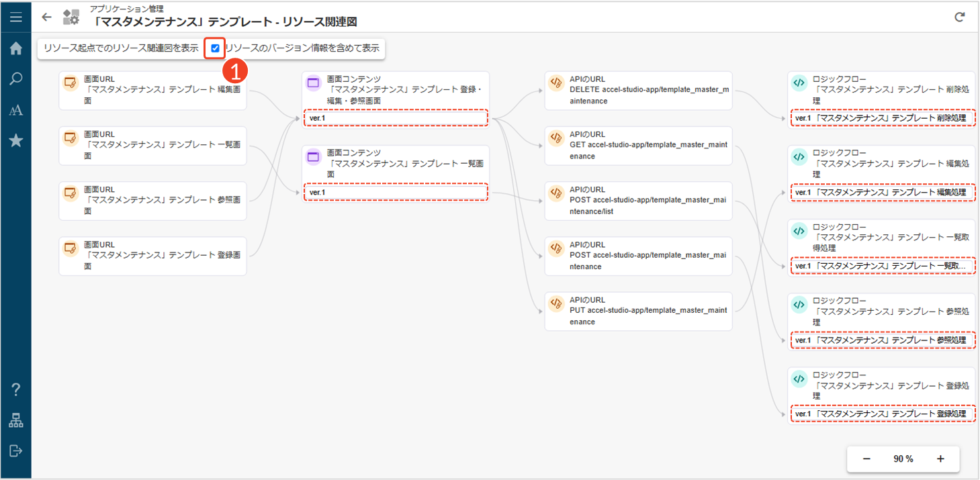Open the hamburger menu in the sidebar

pyautogui.click(x=15, y=17)
